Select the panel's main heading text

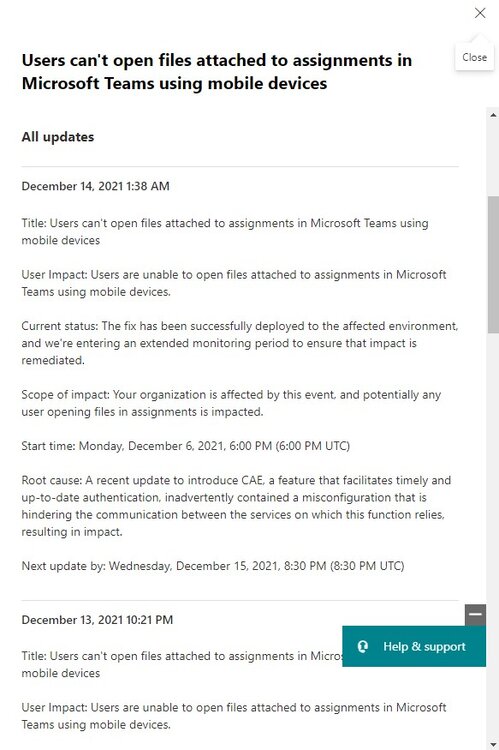tap(217, 72)
